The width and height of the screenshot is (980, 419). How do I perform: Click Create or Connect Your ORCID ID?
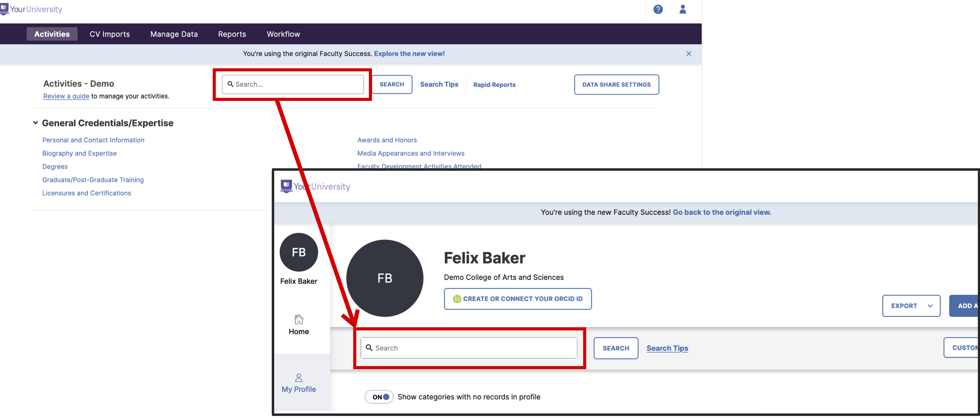click(518, 299)
